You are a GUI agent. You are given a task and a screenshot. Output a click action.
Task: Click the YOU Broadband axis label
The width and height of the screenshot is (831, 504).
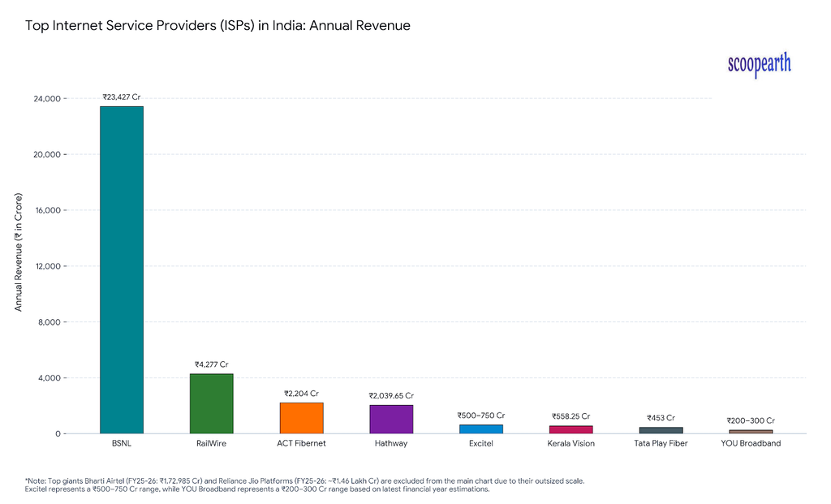tap(751, 443)
